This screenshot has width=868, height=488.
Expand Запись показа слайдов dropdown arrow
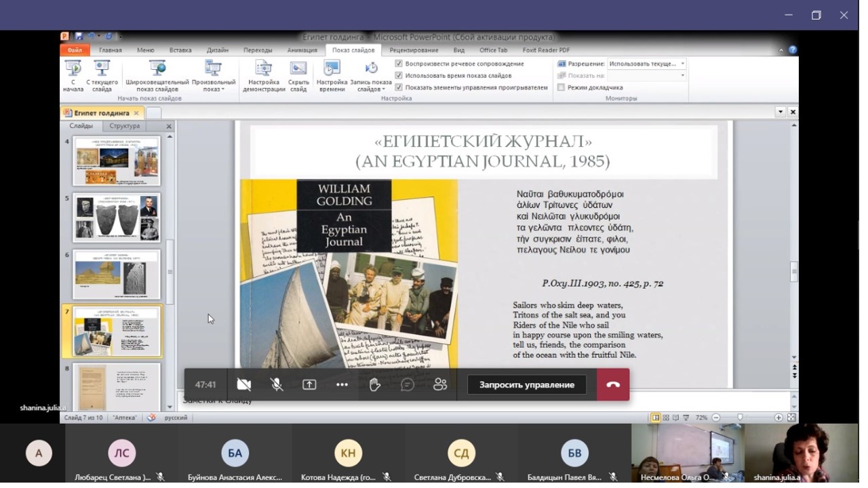tap(383, 89)
